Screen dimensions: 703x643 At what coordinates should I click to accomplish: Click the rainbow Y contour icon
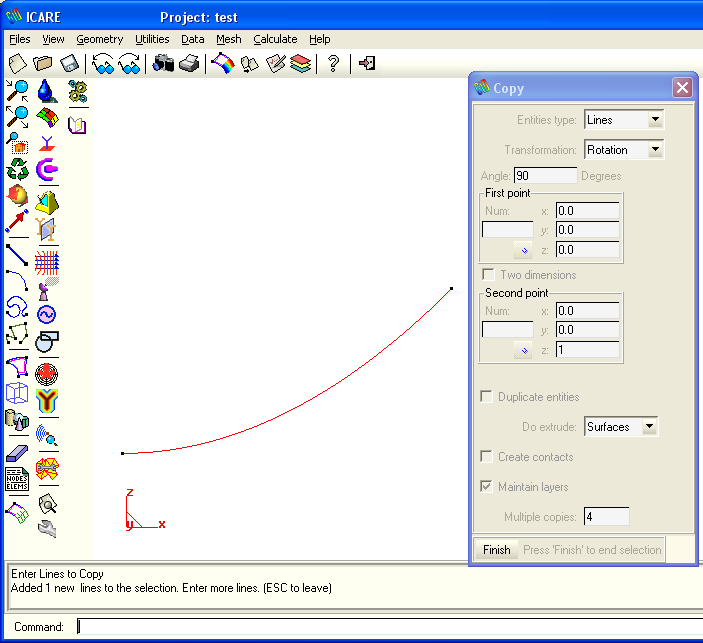point(47,401)
